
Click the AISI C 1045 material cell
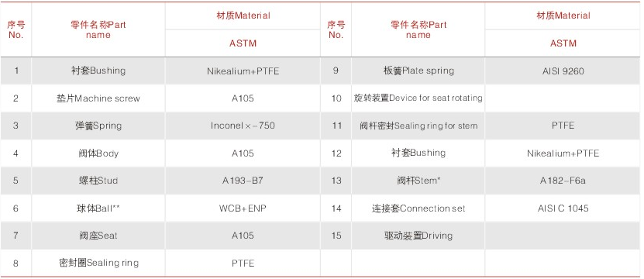(563, 208)
